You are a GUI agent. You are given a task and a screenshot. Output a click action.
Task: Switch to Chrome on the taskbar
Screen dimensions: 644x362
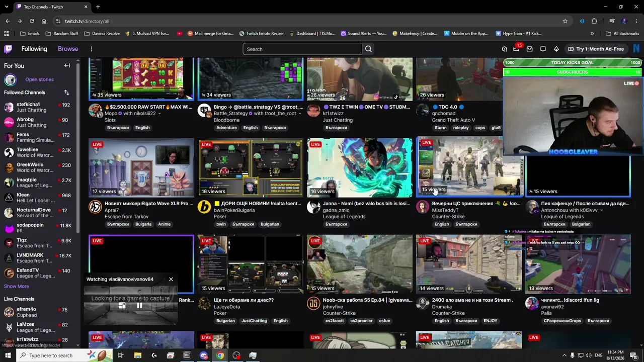[x=220, y=355]
